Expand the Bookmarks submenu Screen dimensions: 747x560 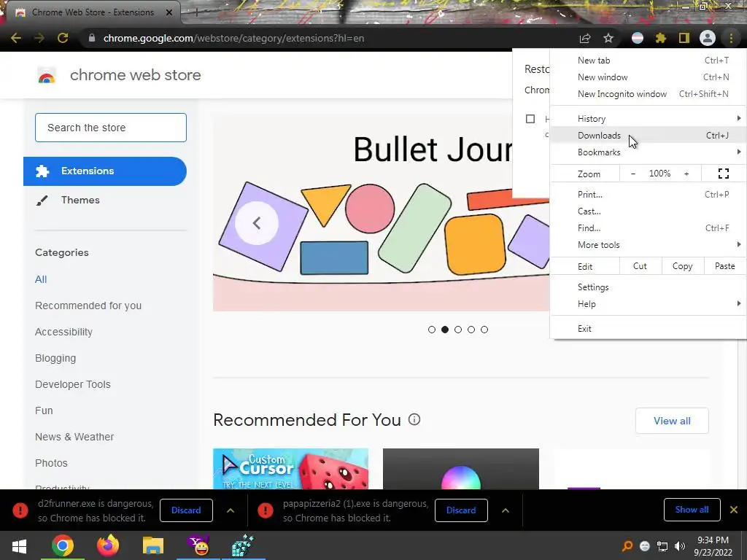click(649, 152)
